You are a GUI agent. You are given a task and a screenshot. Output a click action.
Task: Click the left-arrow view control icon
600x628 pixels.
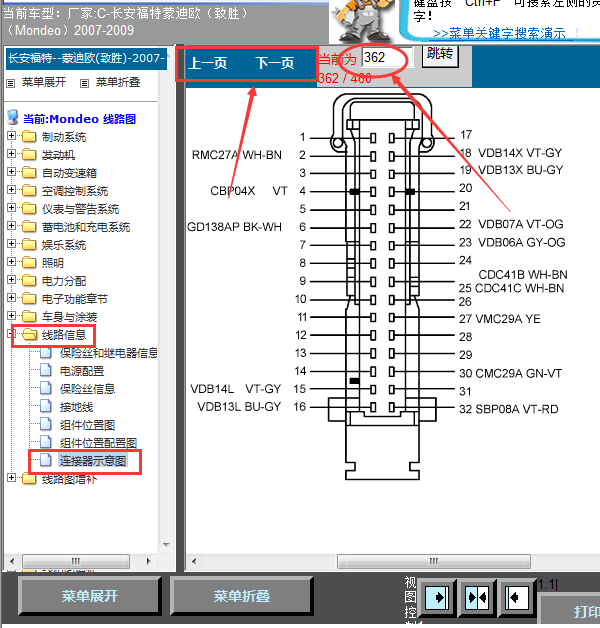pos(516,598)
